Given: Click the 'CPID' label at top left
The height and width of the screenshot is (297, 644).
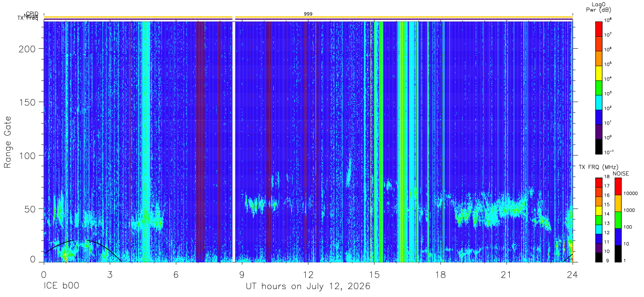Looking at the screenshot, I should coord(33,14).
